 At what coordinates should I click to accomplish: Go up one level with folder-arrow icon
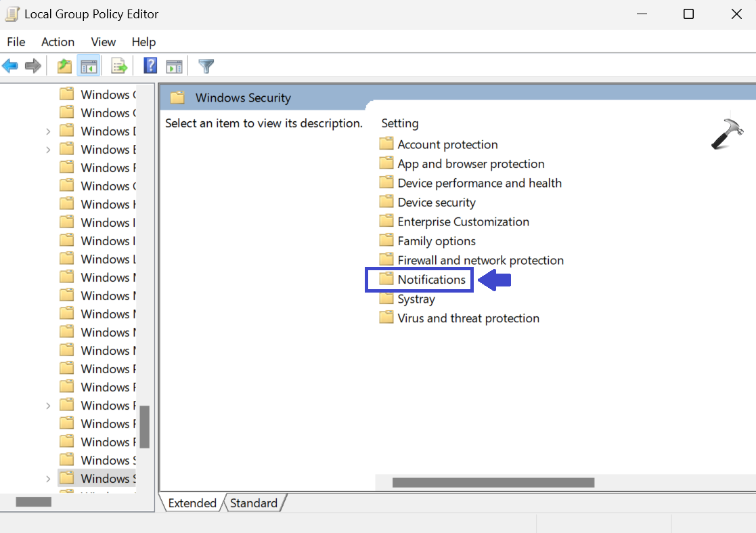(x=64, y=66)
